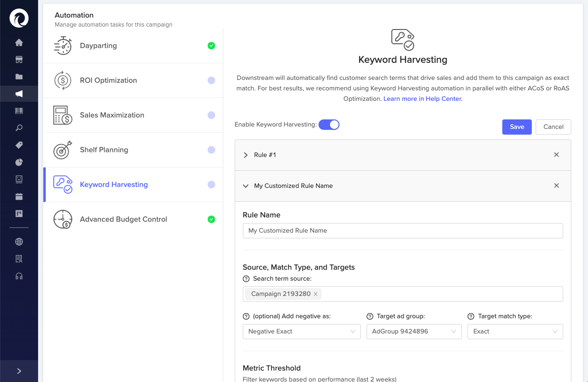The height and width of the screenshot is (382, 588).
Task: Click the globe icon in the sidebar
Action: coord(19,242)
